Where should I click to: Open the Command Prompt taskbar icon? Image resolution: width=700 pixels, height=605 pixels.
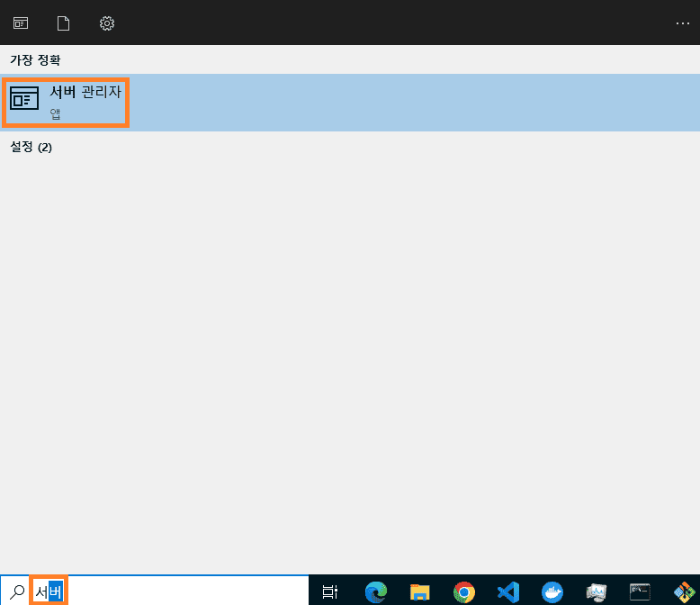640,592
